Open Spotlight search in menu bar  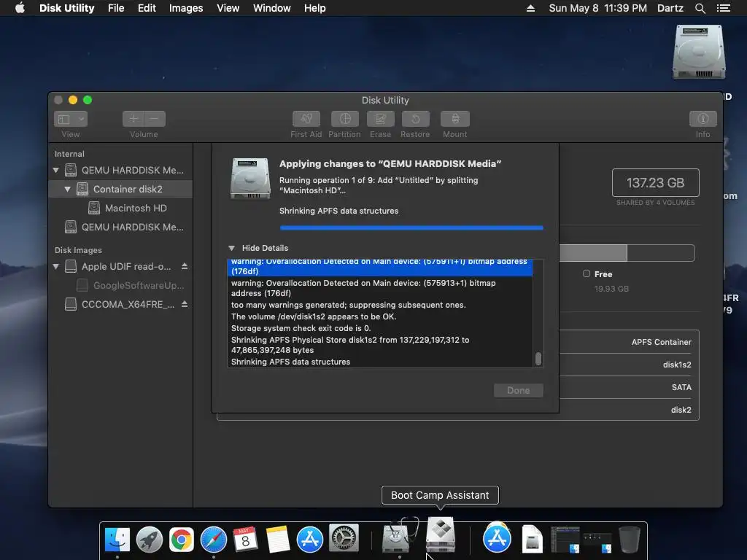(700, 8)
